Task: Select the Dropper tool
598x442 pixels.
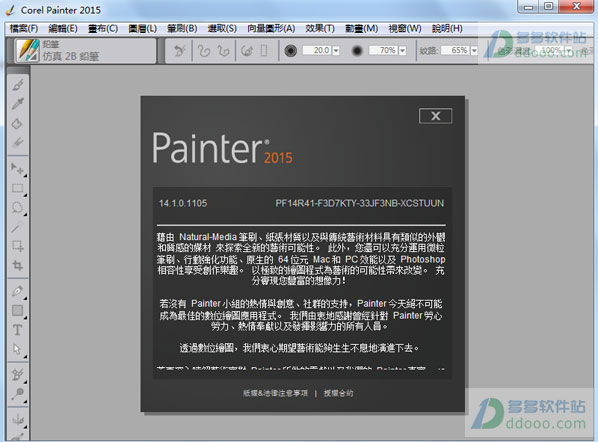Action: [18, 104]
